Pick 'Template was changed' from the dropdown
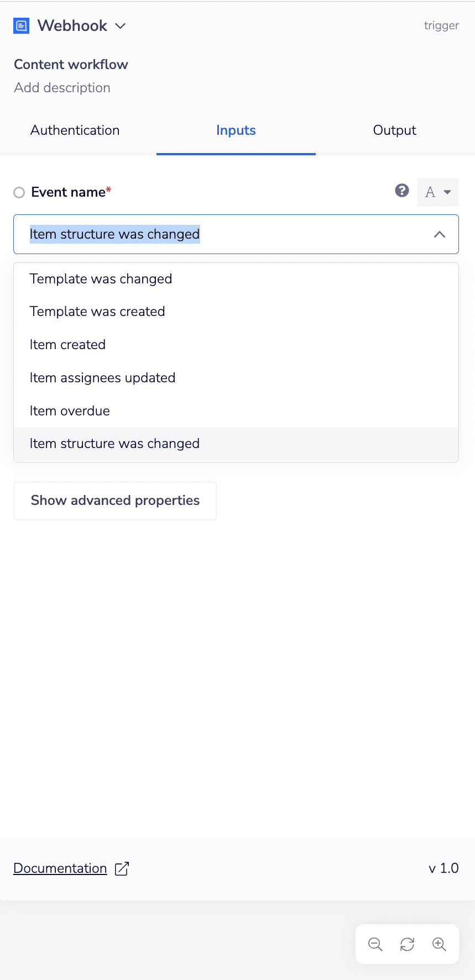 tap(100, 279)
